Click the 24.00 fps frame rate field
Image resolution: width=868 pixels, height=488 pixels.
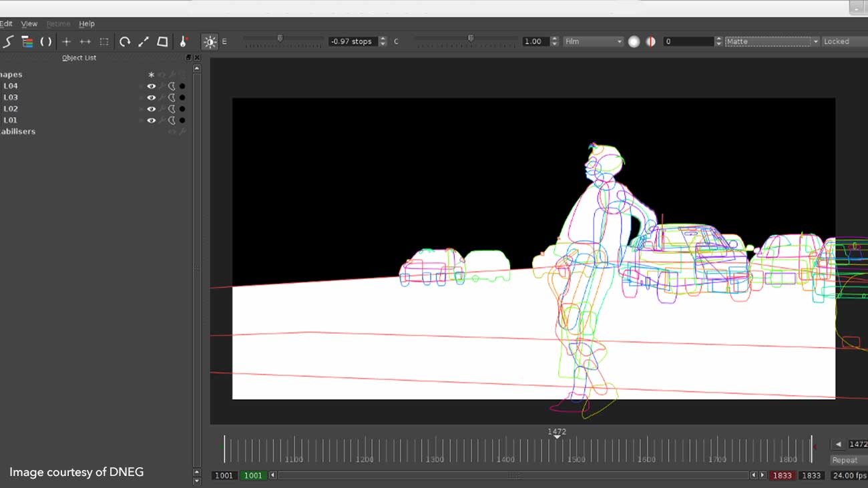click(x=849, y=475)
